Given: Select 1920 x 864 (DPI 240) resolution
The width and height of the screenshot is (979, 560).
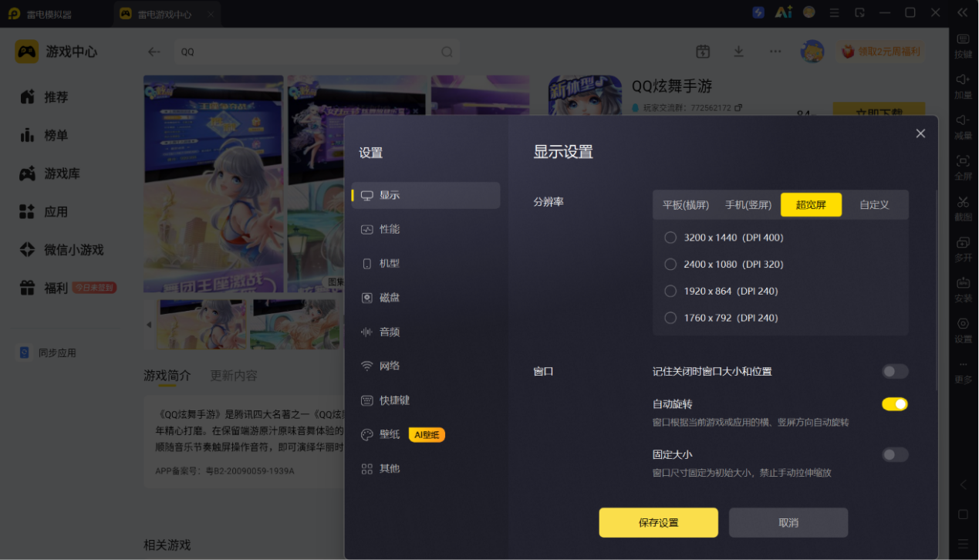Looking at the screenshot, I should (x=721, y=291).
